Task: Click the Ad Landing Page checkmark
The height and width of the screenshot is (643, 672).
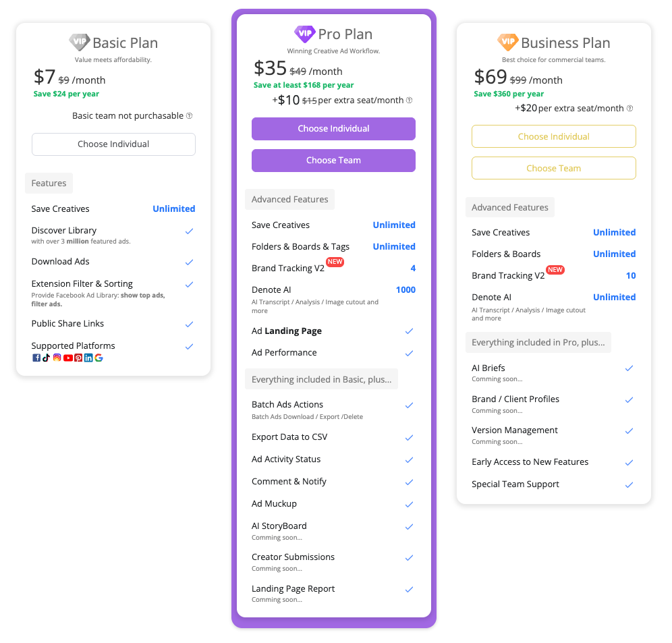Action: point(409,331)
